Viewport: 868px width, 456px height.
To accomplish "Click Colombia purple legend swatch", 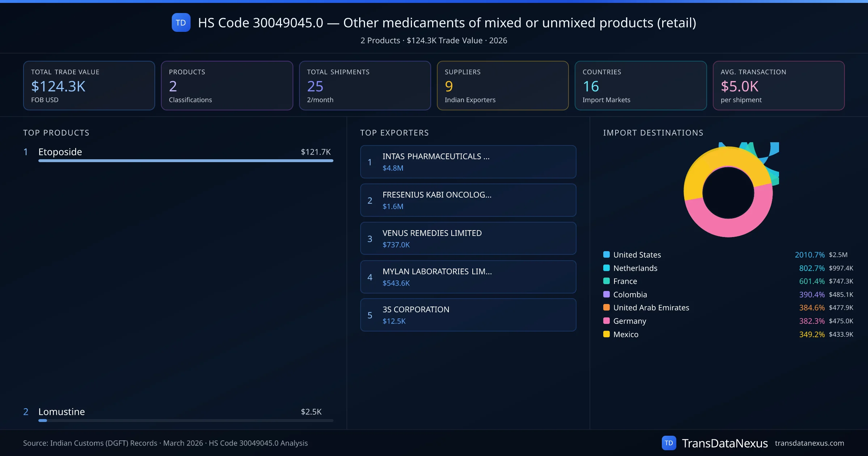I will pos(607,294).
